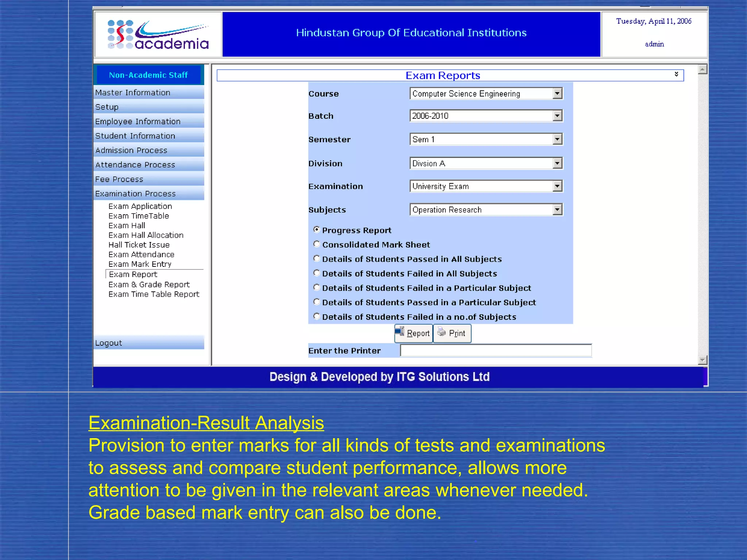
Task: Select Students Failed in a no.of Subjects
Action: click(x=317, y=316)
